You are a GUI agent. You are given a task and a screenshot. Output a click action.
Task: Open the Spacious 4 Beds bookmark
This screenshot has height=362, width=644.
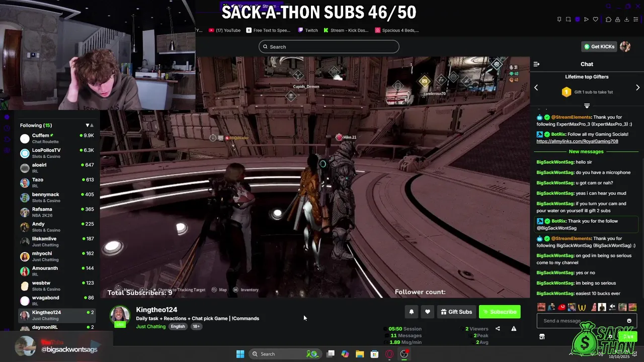tap(397, 30)
